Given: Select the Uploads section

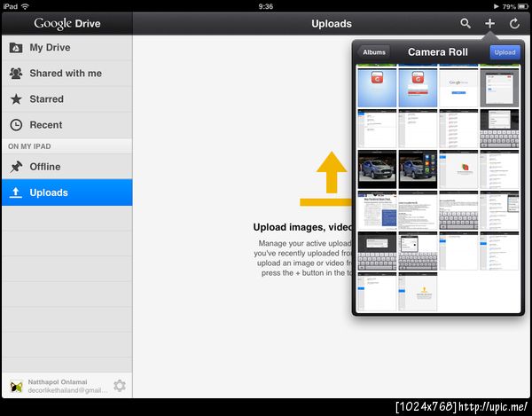Looking at the screenshot, I should point(66,192).
